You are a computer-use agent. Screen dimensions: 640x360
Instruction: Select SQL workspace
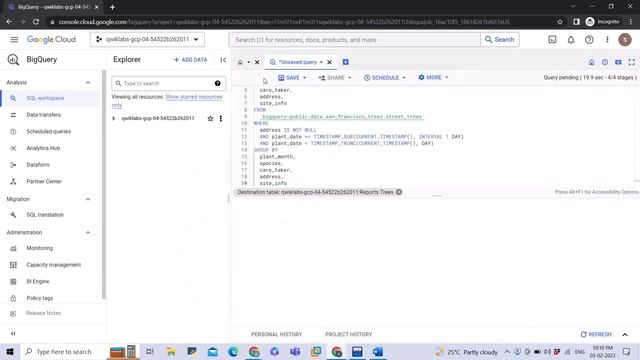49,98
